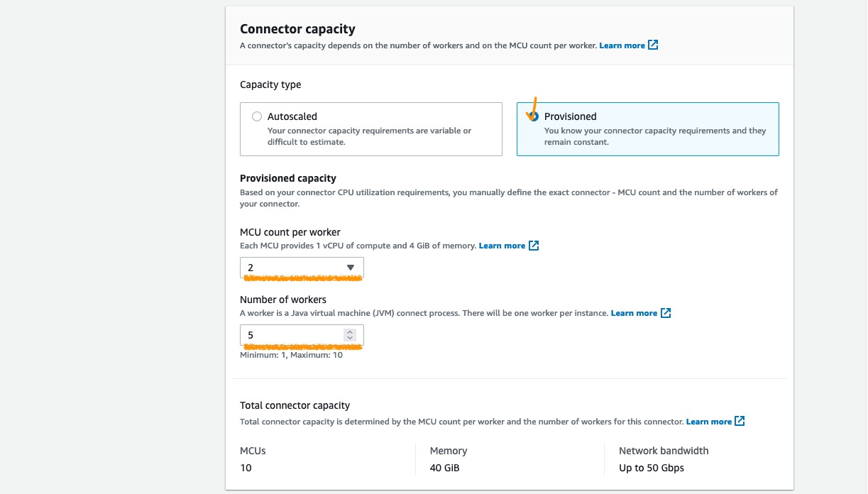Screen dimensions: 868x494
Task: Click inside the Number of workers field
Action: (x=291, y=335)
